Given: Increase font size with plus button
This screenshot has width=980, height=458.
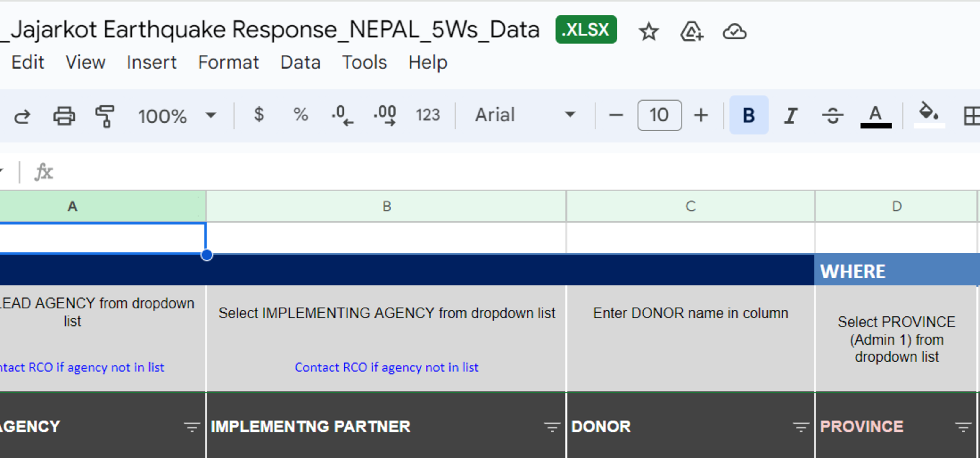Looking at the screenshot, I should tap(701, 115).
